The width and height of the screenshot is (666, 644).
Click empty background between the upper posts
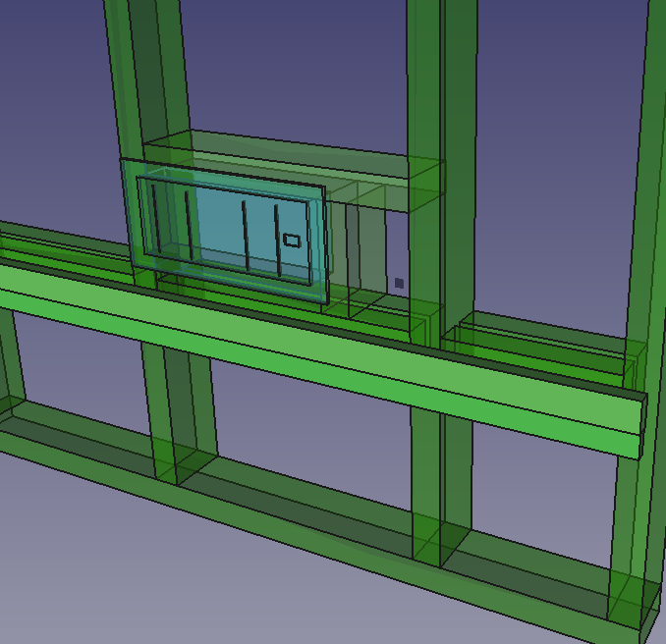click(295, 69)
